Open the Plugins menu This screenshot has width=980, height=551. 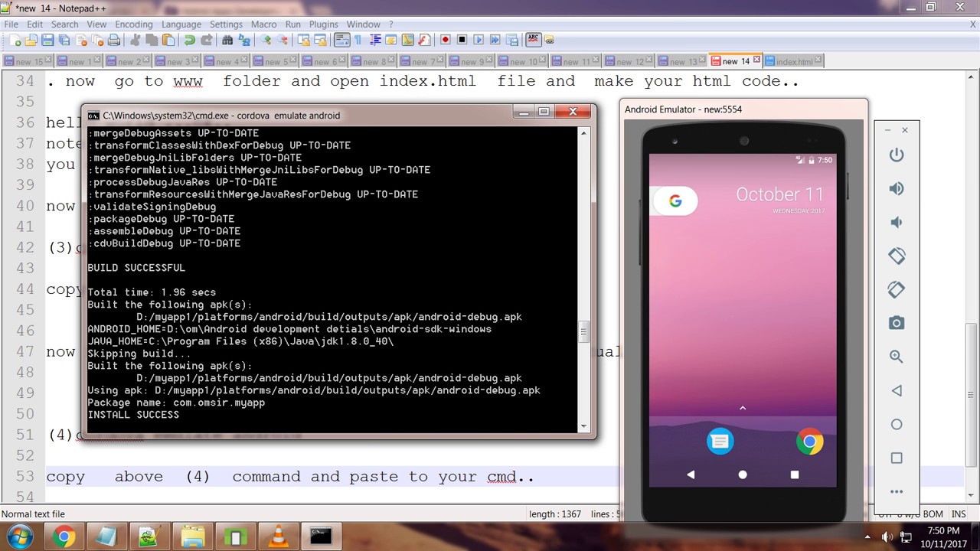(324, 24)
